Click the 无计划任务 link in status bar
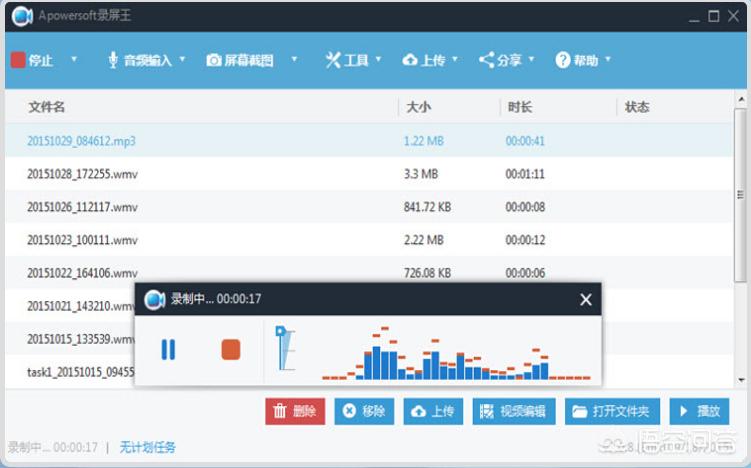 147,447
